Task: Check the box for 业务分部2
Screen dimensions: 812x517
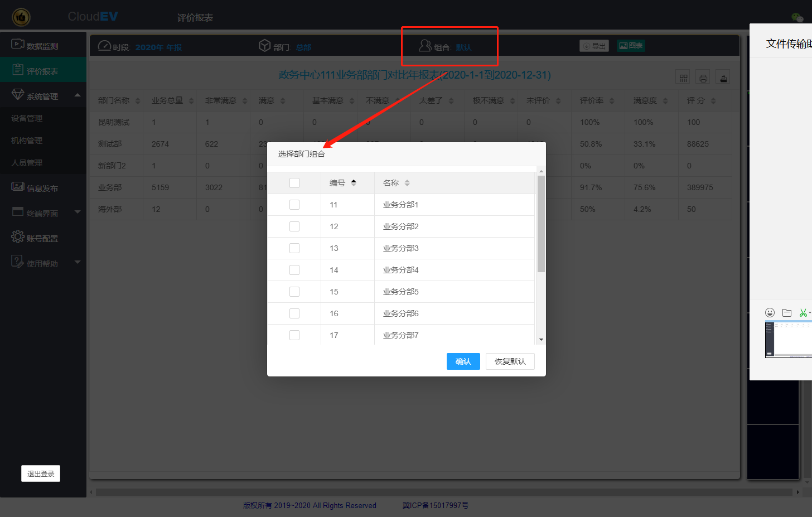Action: click(294, 226)
